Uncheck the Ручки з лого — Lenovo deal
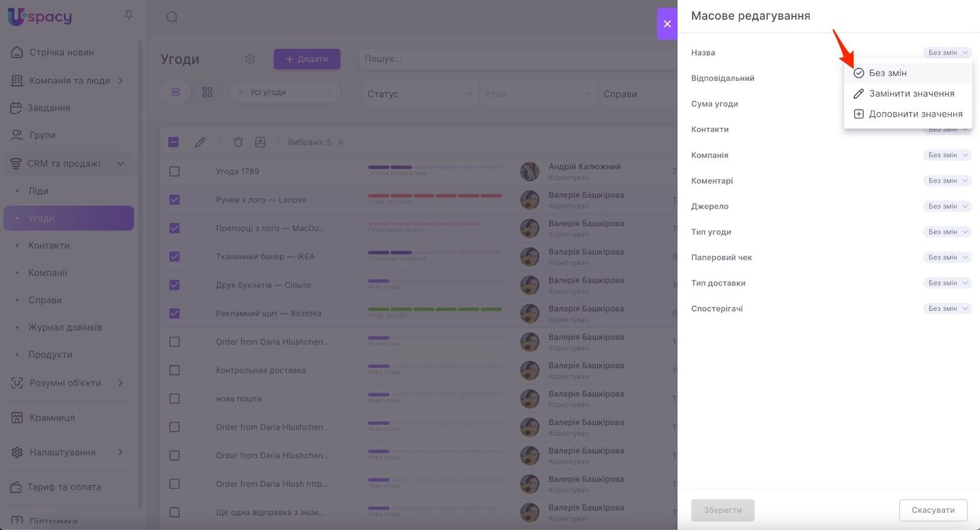Viewport: 980px width, 530px height. (175, 200)
